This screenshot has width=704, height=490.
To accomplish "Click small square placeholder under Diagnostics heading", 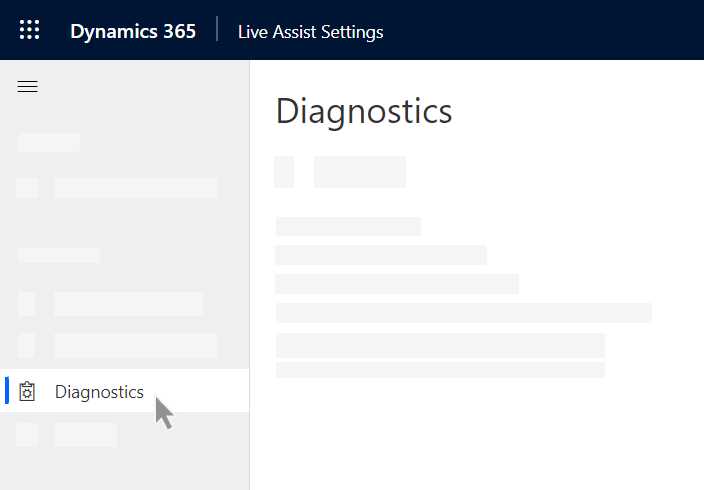I will tap(284, 172).
